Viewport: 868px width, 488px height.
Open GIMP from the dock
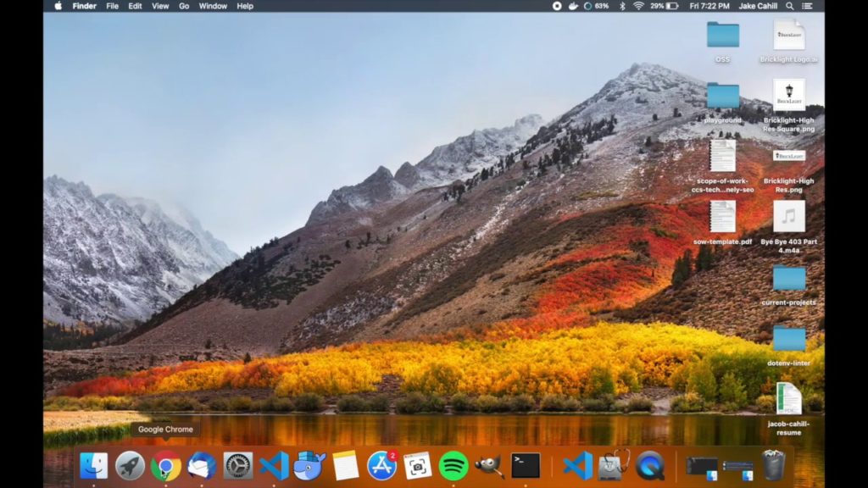point(489,466)
